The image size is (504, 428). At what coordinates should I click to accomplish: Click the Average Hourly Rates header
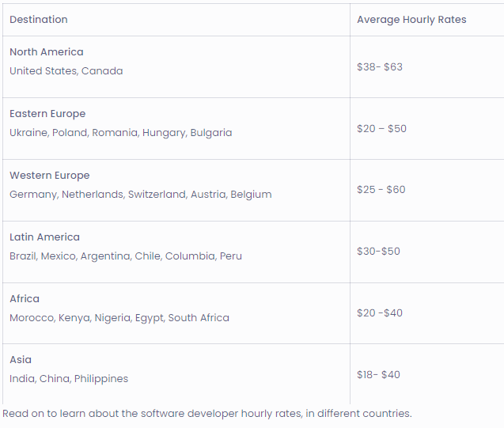[411, 20]
